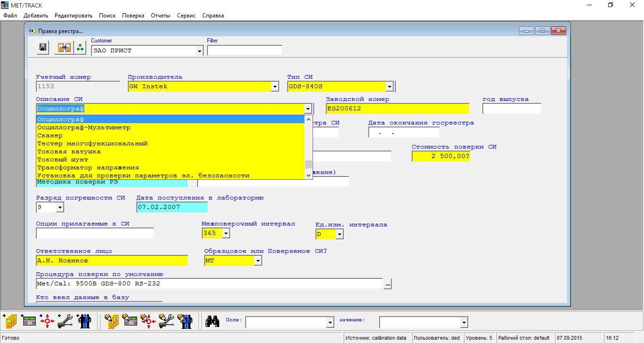
Task: Choose Токовый шунт in the dropdown list
Action: tap(63, 159)
